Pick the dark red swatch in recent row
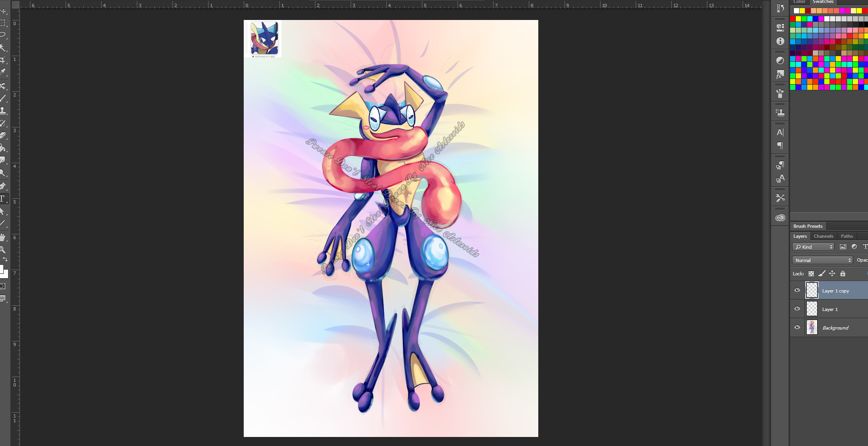This screenshot has height=446, width=868. coord(808,10)
